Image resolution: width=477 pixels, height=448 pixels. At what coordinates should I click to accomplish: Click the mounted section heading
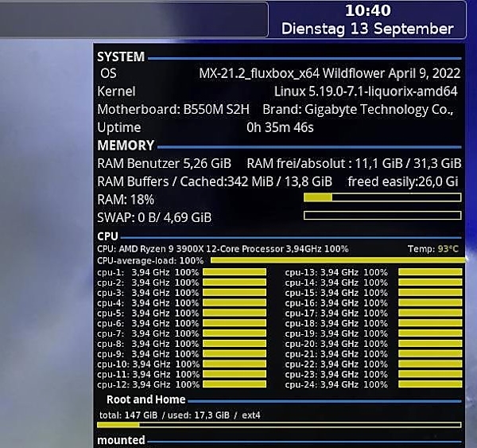pos(120,440)
